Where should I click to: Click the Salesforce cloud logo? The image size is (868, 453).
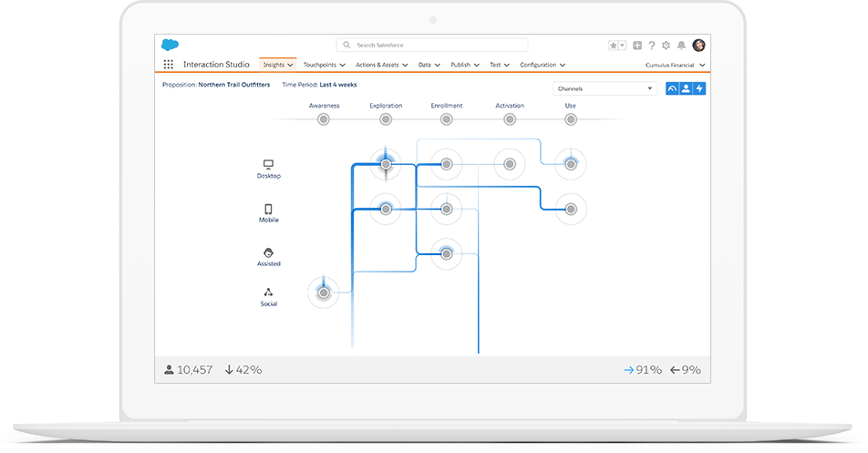point(170,45)
